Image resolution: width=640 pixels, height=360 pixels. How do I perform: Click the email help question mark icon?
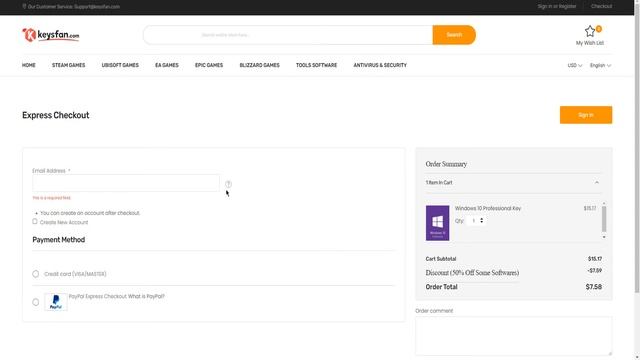click(228, 184)
